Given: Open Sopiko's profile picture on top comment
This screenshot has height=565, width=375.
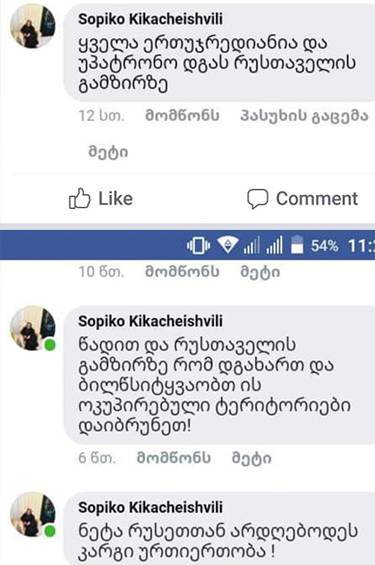Looking at the screenshot, I should pos(32,26).
